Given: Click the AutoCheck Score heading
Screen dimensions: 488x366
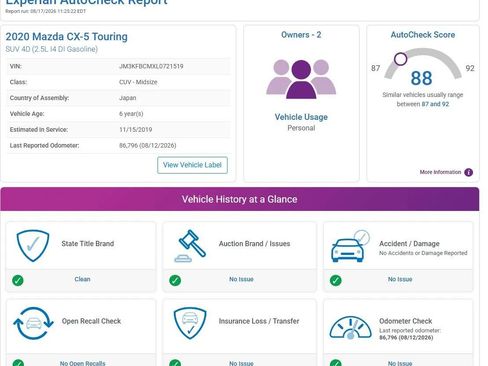Looking at the screenshot, I should (423, 35).
